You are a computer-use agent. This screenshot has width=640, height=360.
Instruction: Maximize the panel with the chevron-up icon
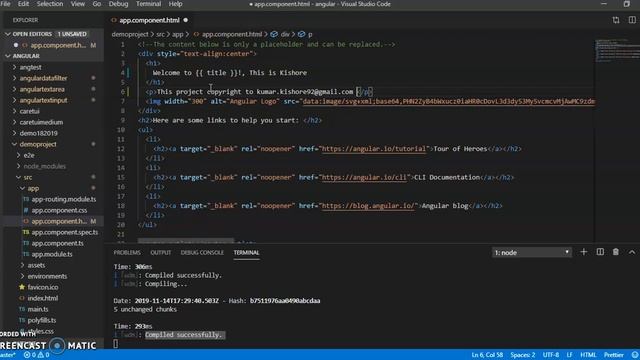632,252
